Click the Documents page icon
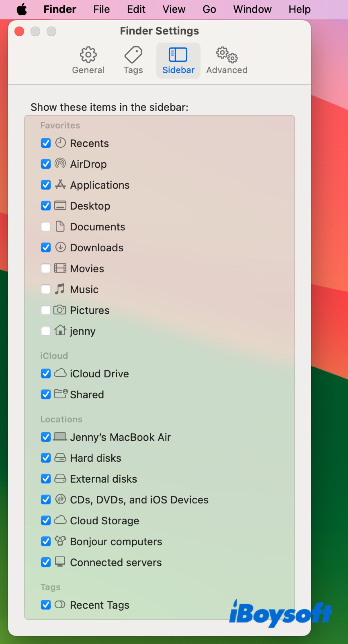This screenshot has height=644, width=348. coord(60,226)
